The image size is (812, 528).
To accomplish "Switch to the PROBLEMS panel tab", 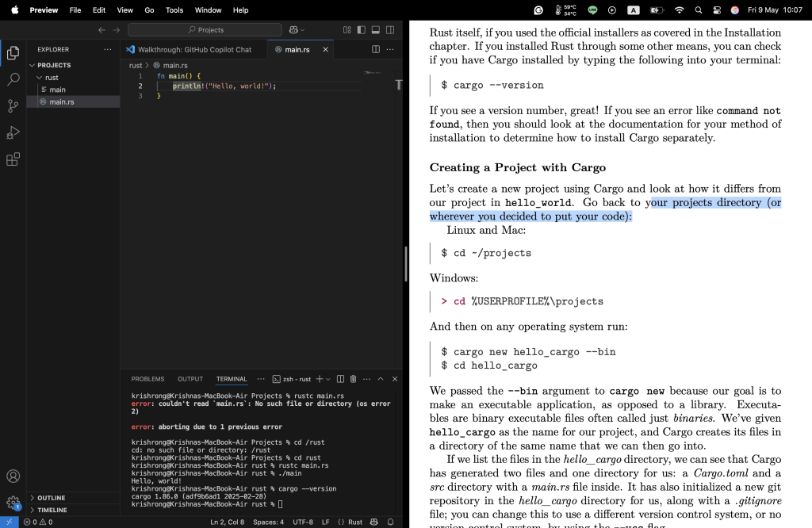I will coord(147,379).
